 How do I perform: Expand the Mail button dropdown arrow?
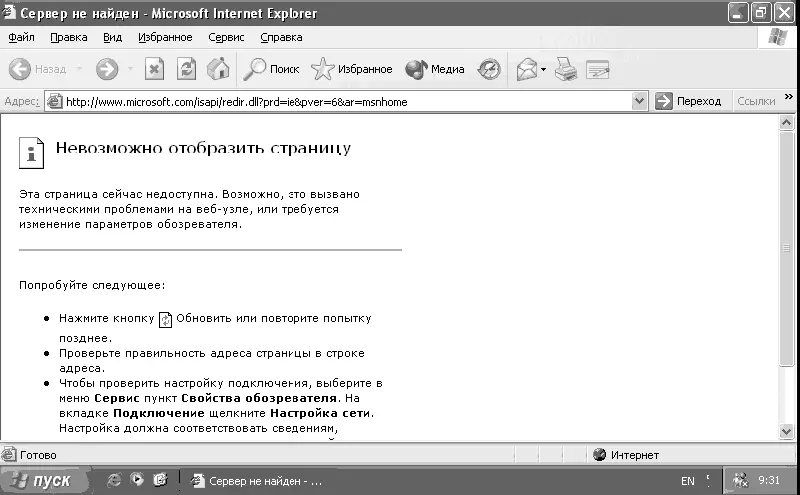coord(543,69)
